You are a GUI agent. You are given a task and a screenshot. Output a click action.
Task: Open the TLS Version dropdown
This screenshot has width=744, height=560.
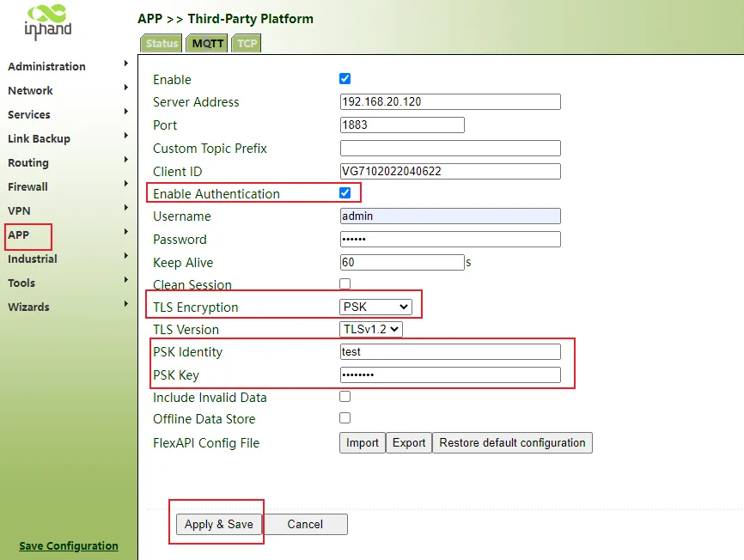click(x=370, y=329)
